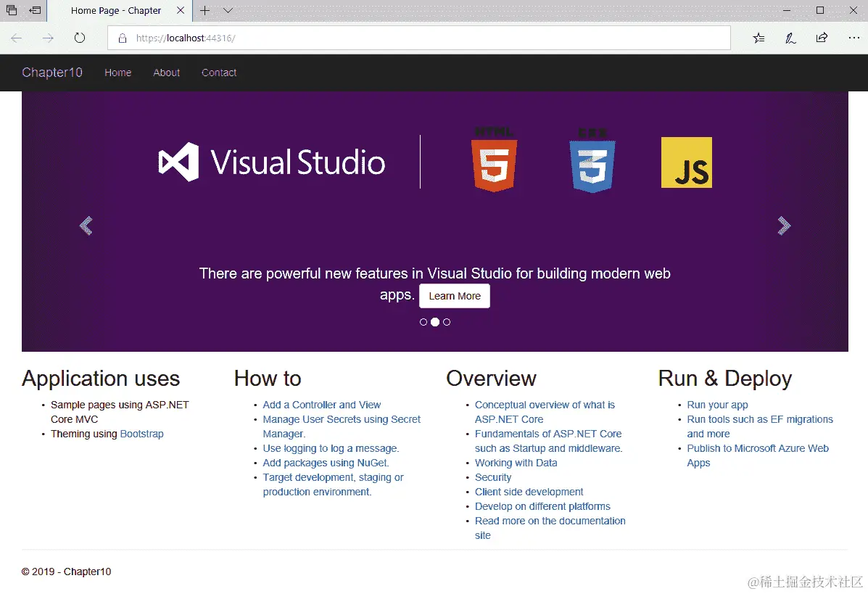Maximize the browser window
The height and width of the screenshot is (594, 868).
pos(820,11)
